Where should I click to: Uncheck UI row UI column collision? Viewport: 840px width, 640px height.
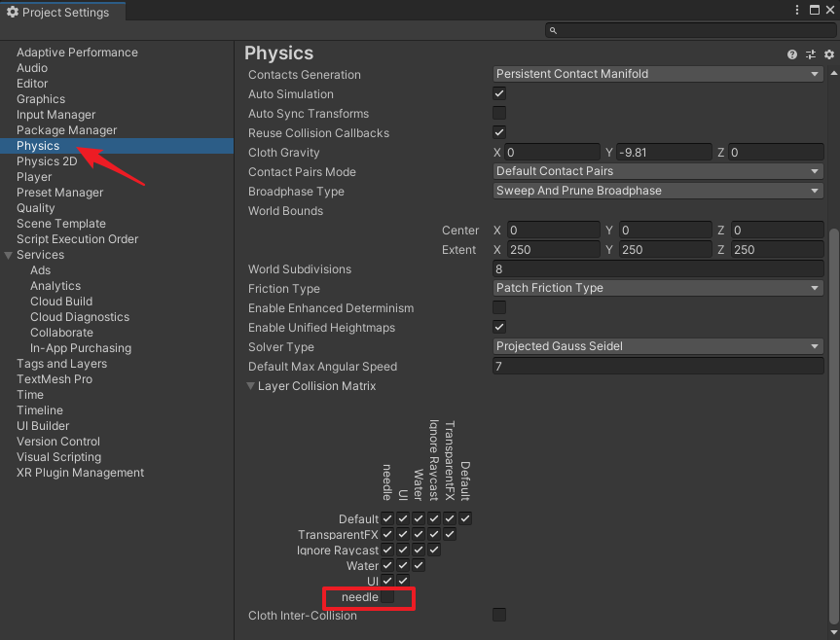[x=403, y=581]
